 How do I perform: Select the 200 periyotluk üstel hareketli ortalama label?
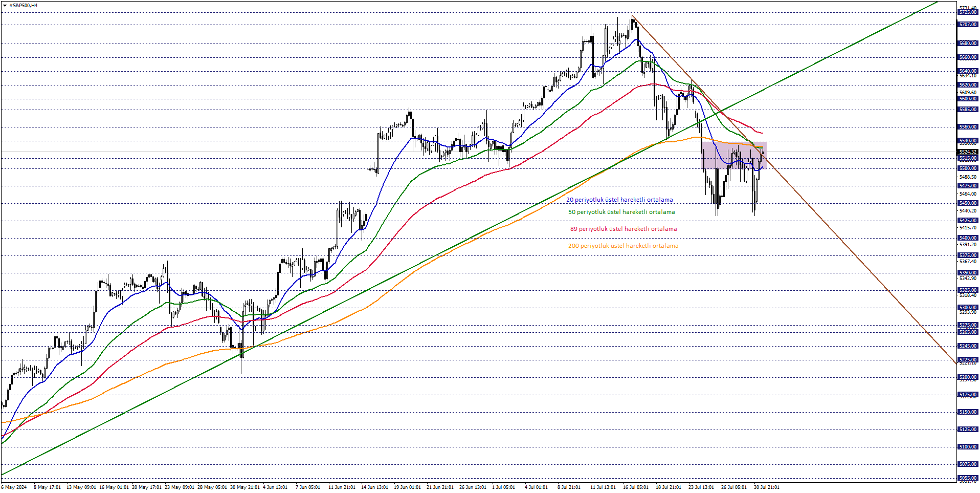623,246
